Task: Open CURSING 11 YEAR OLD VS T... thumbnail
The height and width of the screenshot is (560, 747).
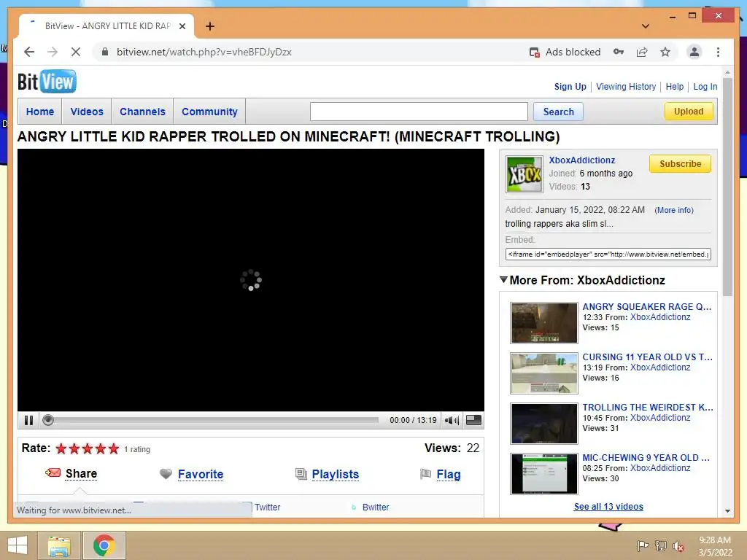Action: tap(543, 373)
